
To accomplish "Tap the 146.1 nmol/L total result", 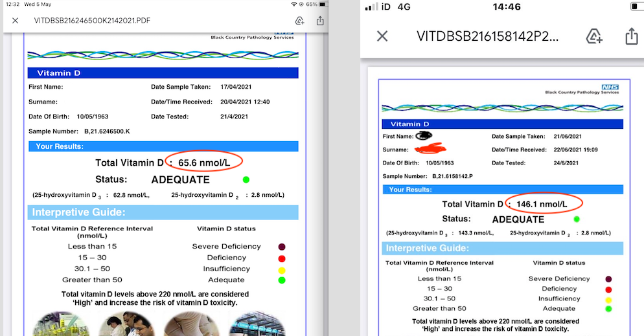I will click(x=542, y=205).
